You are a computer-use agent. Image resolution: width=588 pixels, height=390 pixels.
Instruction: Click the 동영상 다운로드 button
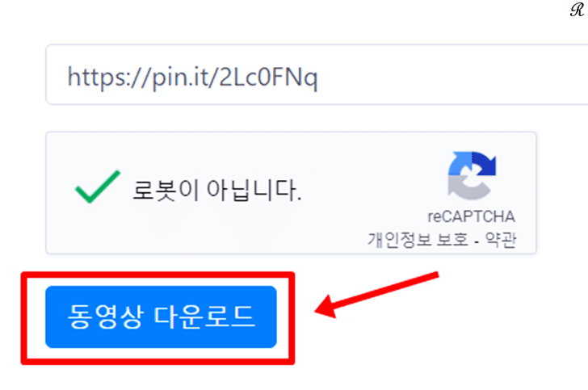point(161,317)
